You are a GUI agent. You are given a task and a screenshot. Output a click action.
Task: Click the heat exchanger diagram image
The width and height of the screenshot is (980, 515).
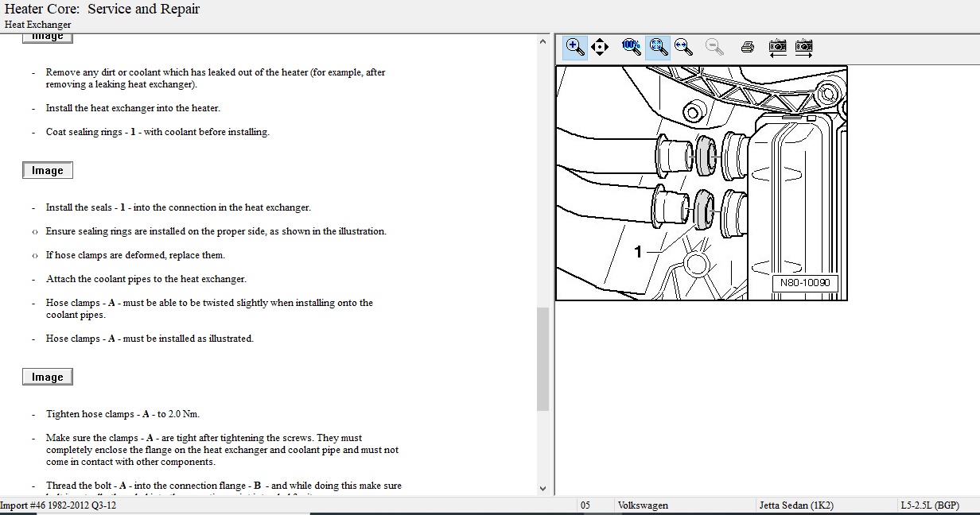(701, 183)
